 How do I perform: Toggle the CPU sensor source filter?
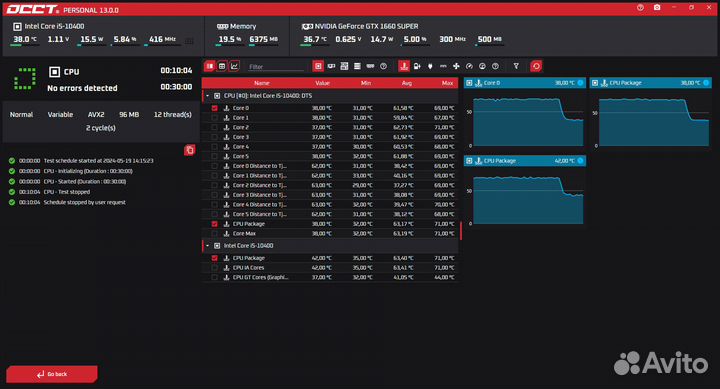pos(318,66)
